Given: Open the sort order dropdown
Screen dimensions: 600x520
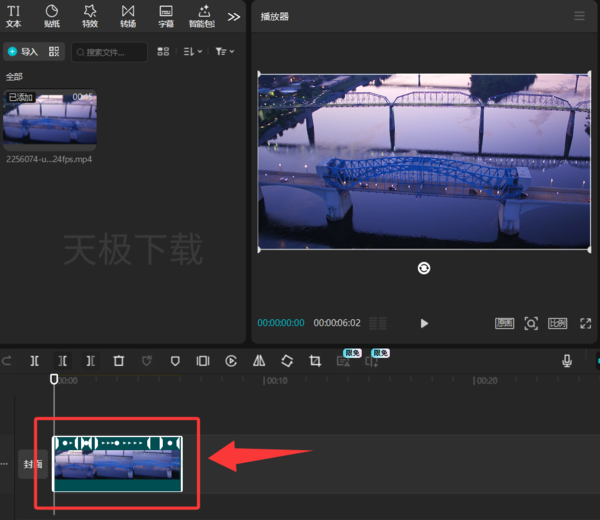Looking at the screenshot, I should tap(192, 52).
